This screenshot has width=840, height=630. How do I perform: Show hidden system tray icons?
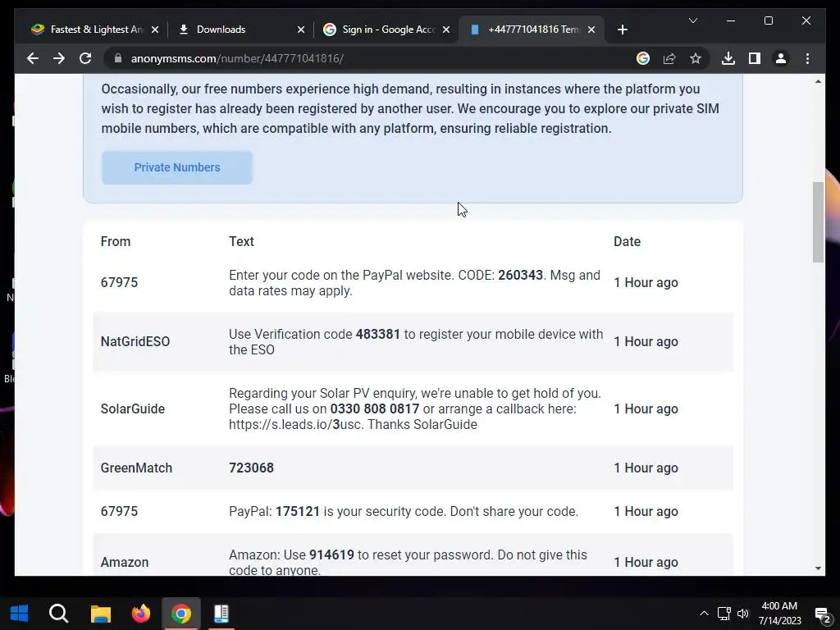704,614
